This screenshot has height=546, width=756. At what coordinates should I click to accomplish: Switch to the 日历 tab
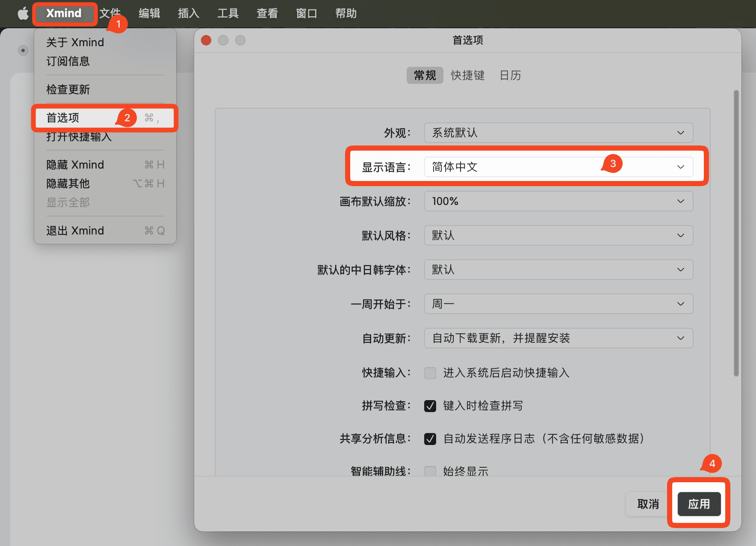click(x=510, y=75)
